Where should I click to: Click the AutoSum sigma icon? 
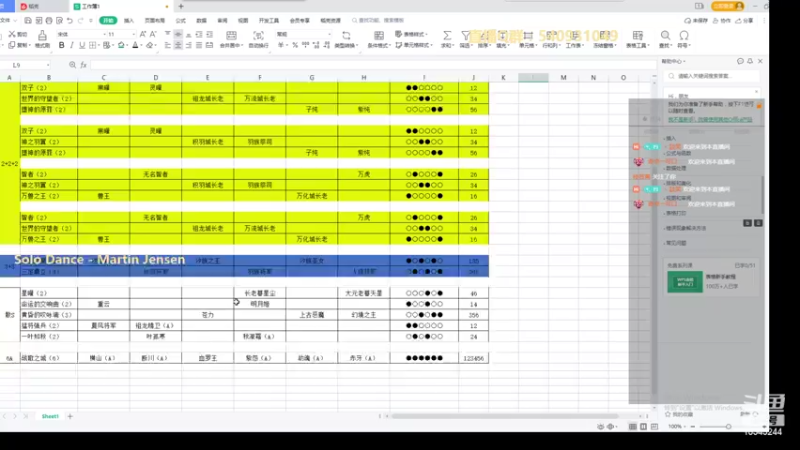point(447,35)
